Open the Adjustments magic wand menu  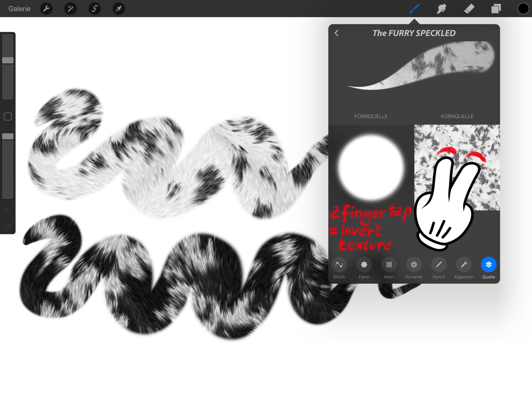tap(70, 9)
